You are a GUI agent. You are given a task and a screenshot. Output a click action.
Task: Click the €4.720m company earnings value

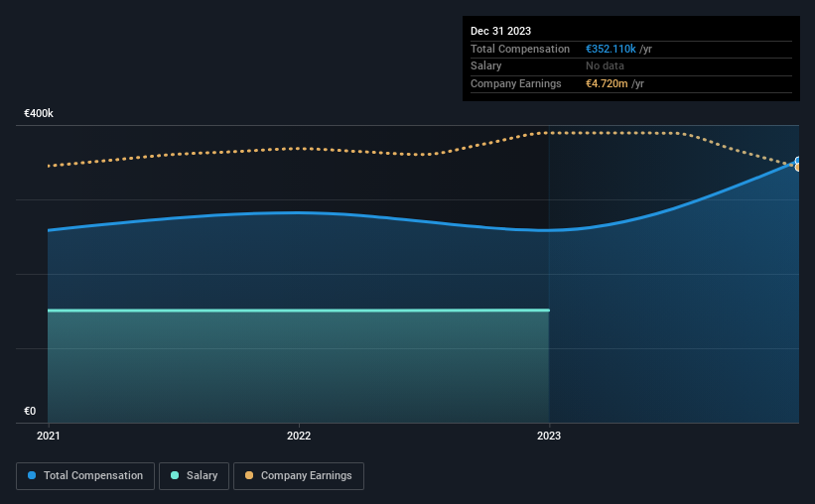point(607,83)
